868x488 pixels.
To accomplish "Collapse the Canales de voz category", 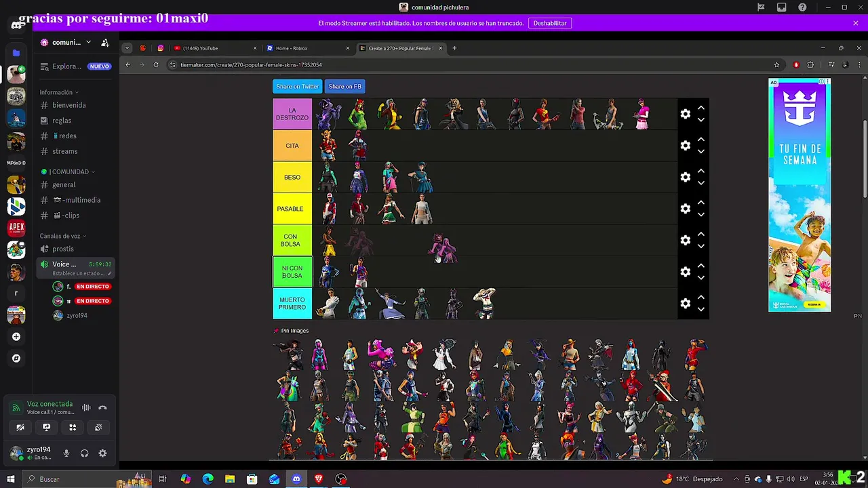I will (x=62, y=236).
